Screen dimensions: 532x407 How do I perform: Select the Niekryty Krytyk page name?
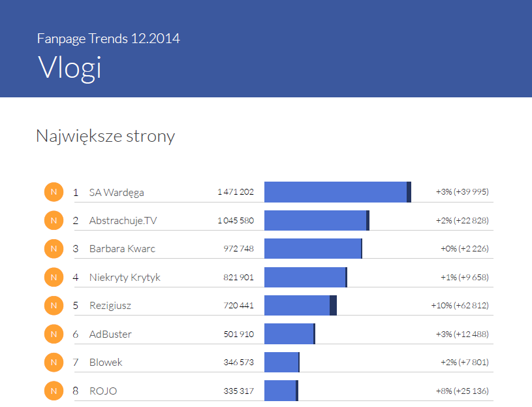[124, 278]
